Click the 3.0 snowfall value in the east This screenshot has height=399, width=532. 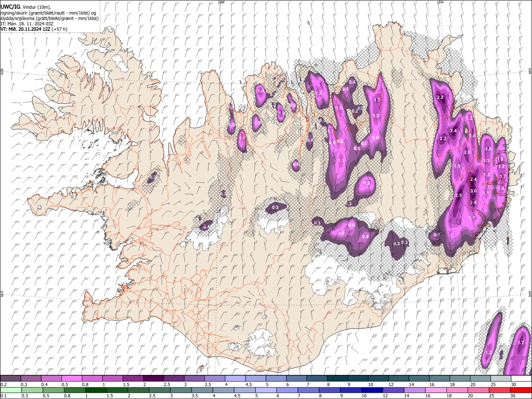click(473, 191)
